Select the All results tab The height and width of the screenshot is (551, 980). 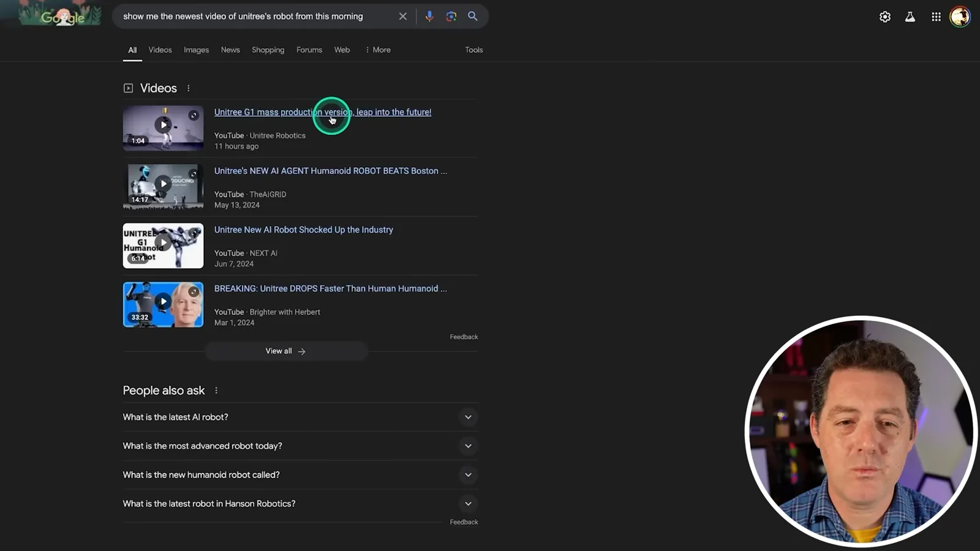[132, 50]
